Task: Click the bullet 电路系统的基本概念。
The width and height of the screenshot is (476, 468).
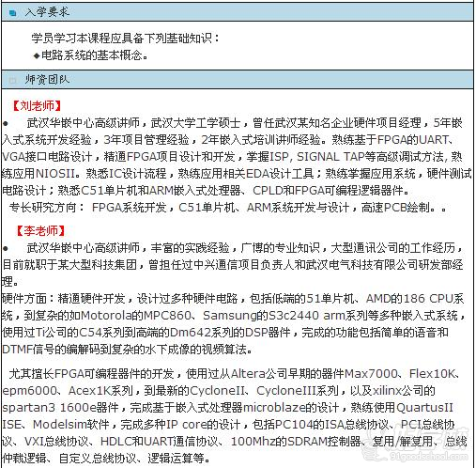Action: click(x=90, y=55)
